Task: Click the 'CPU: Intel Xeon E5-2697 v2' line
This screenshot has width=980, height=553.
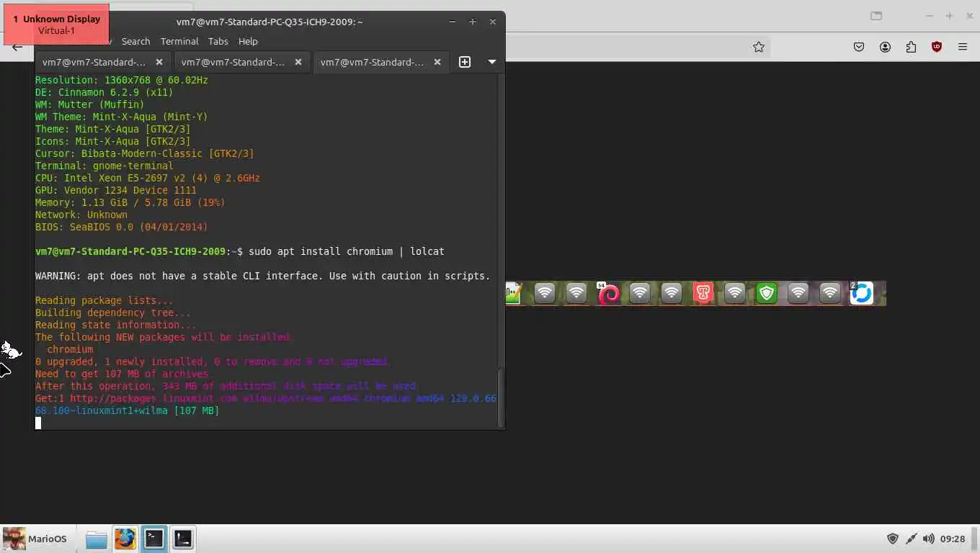Action: [x=148, y=178]
